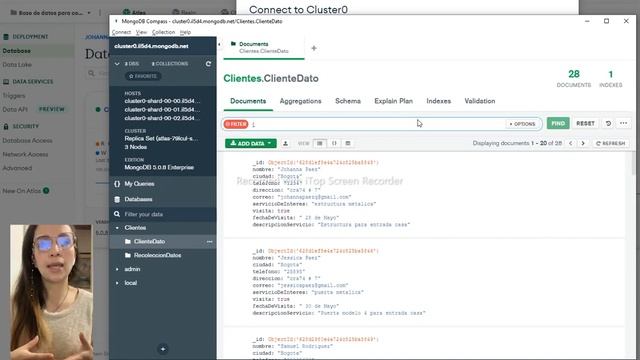Image resolution: width=640 pixels, height=360 pixels.
Task: Switch to JSON view of documents
Action: click(334, 143)
